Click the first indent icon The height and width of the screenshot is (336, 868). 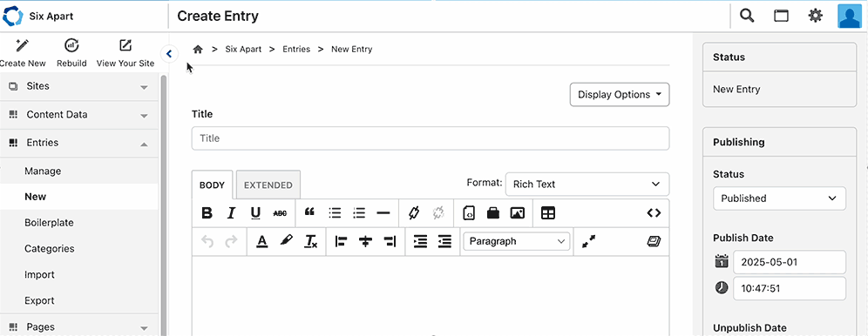point(420,241)
